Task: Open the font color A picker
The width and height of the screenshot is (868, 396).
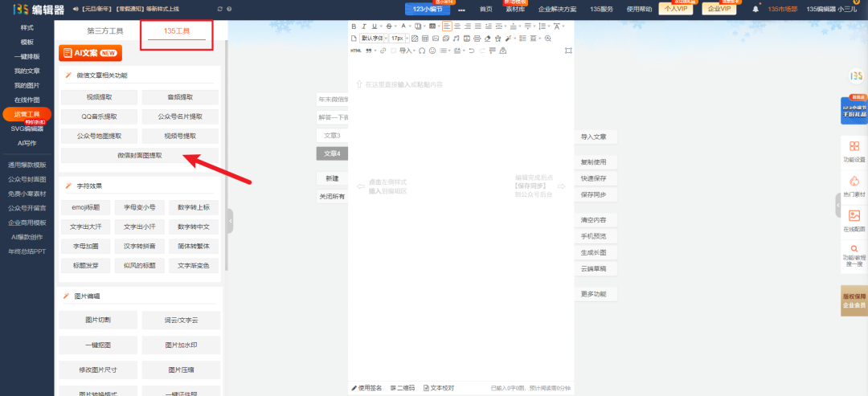Action: click(x=403, y=26)
